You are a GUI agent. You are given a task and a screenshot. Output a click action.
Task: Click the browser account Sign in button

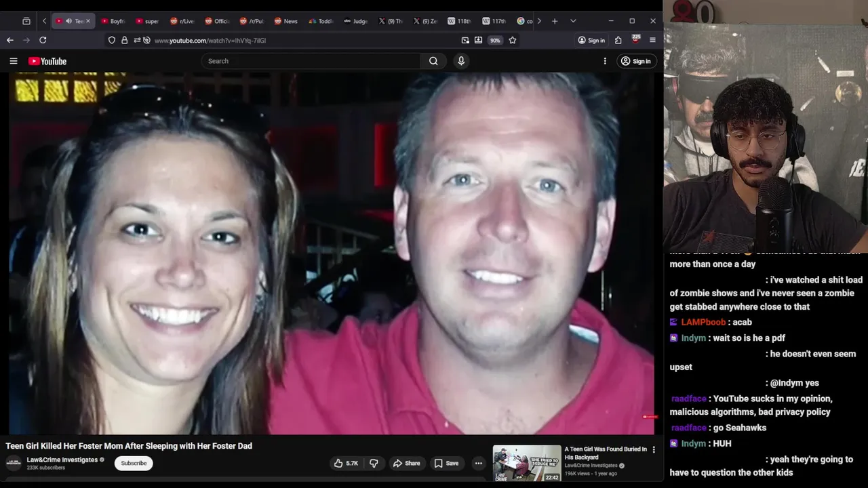(x=591, y=40)
